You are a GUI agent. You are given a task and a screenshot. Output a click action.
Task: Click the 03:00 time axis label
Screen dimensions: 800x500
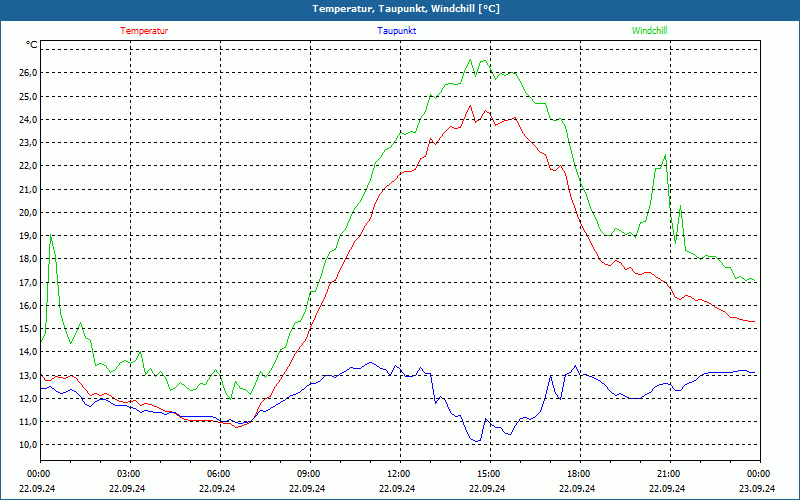(130, 473)
